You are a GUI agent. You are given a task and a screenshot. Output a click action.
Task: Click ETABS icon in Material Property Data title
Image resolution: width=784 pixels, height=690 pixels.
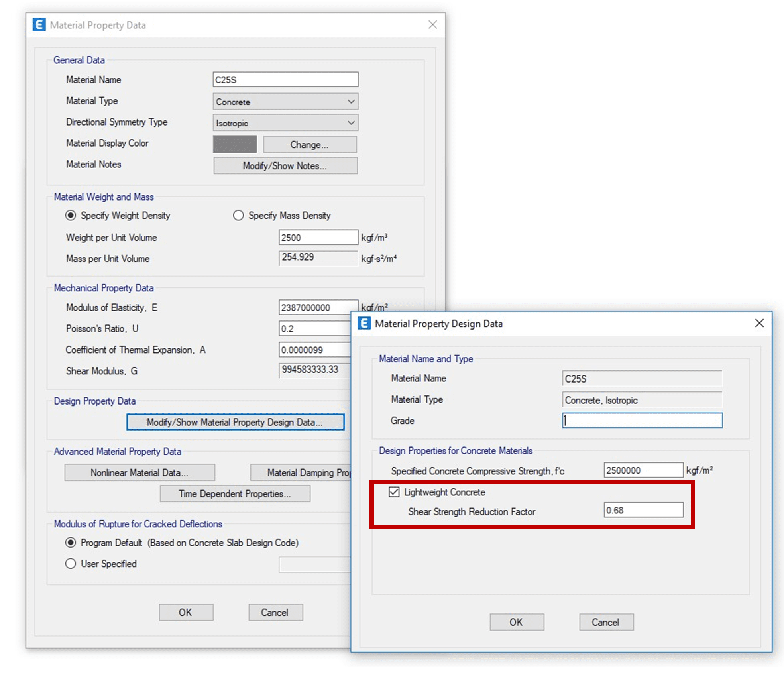tap(39, 25)
